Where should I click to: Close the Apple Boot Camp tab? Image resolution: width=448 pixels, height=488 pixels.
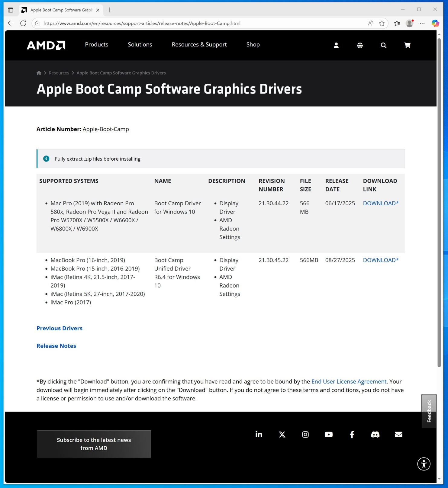[98, 10]
